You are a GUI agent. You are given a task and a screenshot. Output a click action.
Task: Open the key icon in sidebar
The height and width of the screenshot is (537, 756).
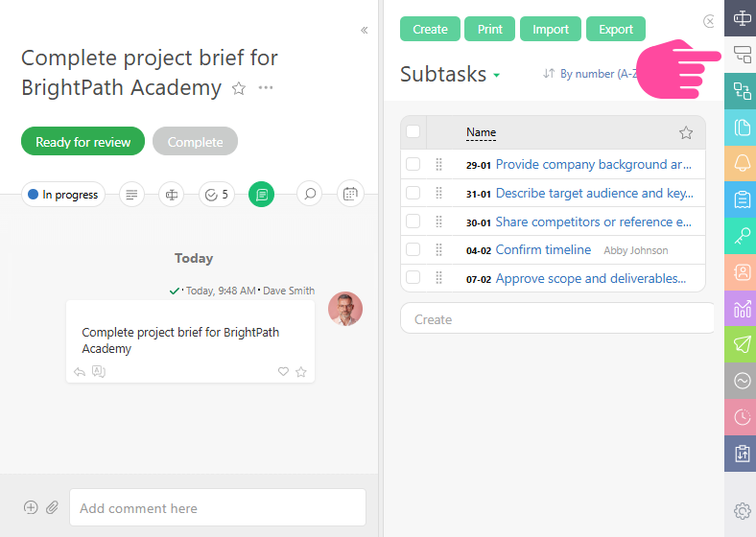coord(741,236)
